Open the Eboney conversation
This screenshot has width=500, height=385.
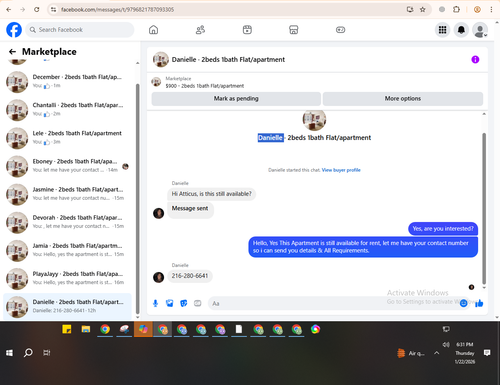click(67, 166)
